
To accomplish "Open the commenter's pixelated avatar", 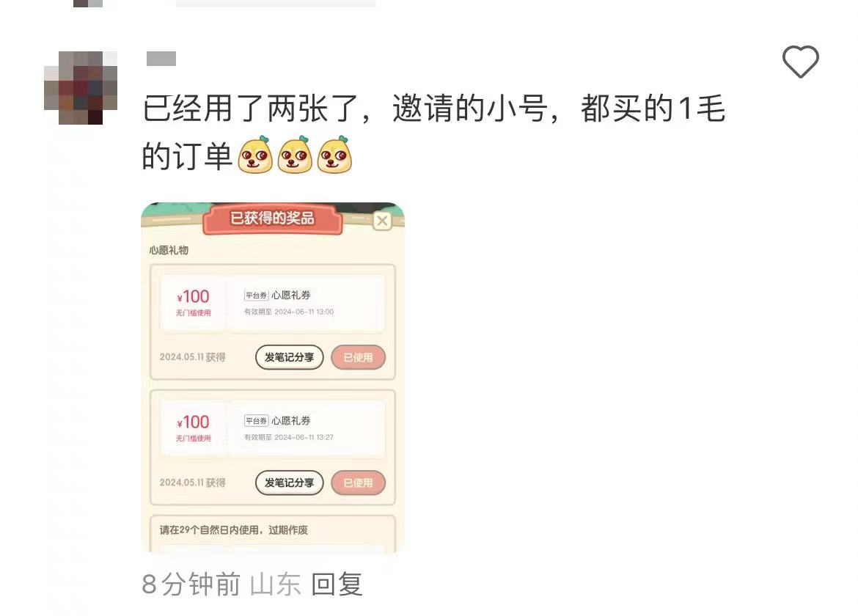I will [x=81, y=87].
